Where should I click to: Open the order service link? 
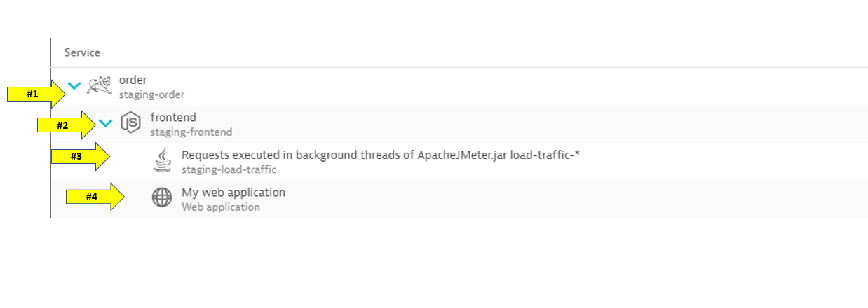(x=133, y=80)
